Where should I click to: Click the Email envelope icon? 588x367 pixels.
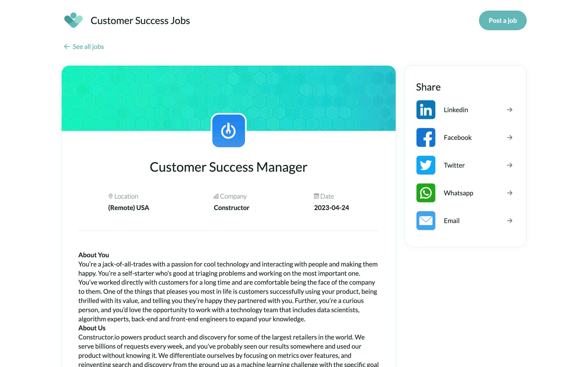pyautogui.click(x=426, y=221)
